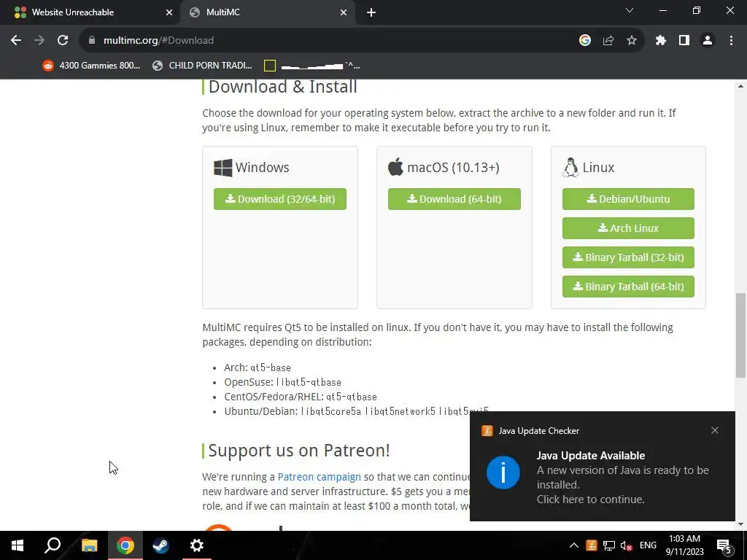Click the 'OpenSuse: libqt5-qtbase' list item
Screen dimensions: 747x560
282,382
